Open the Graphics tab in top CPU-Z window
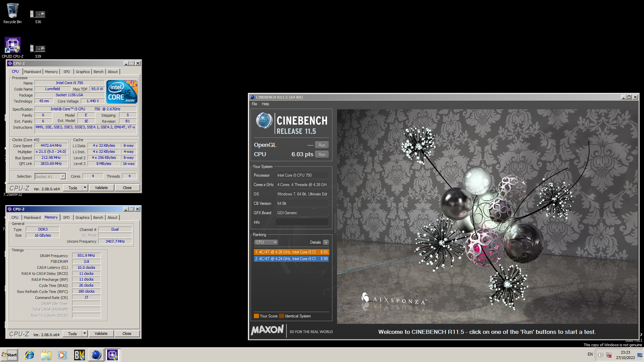 click(x=83, y=72)
